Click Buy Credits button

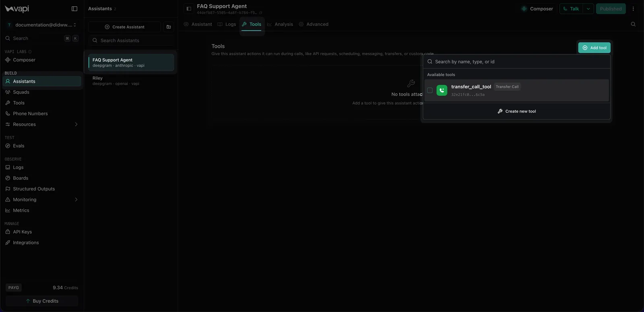click(x=42, y=301)
